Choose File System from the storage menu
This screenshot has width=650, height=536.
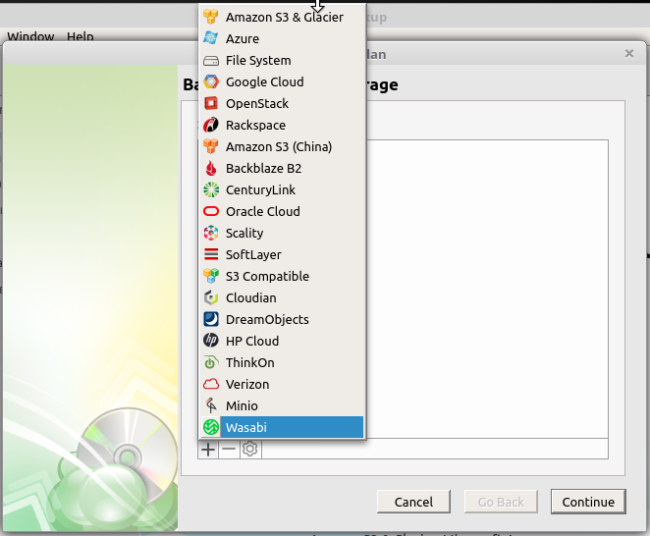[x=258, y=60]
